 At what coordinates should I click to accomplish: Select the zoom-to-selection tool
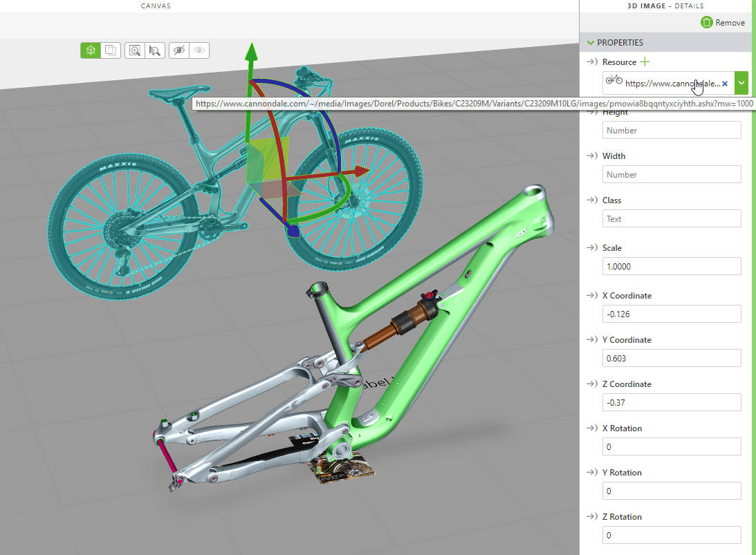(155, 50)
